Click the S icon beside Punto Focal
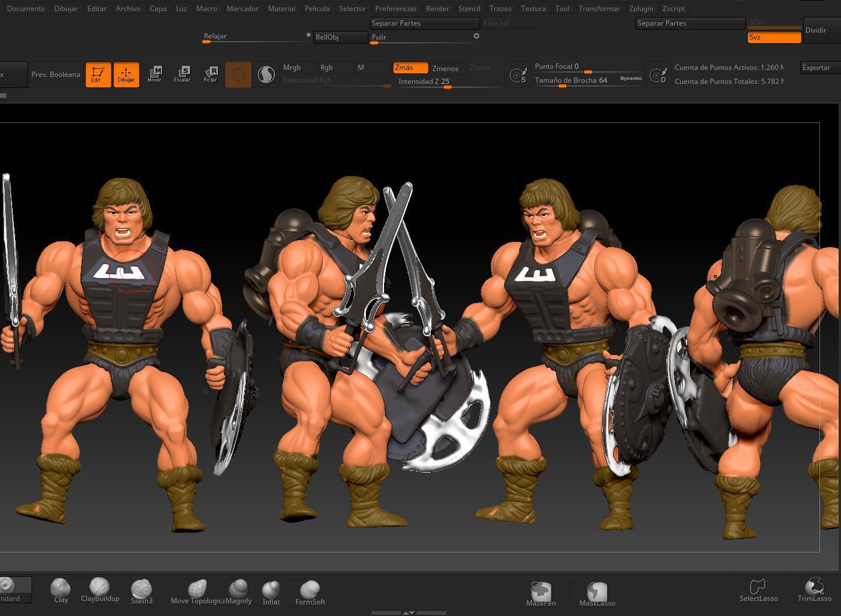This screenshot has width=841, height=616. (x=518, y=75)
